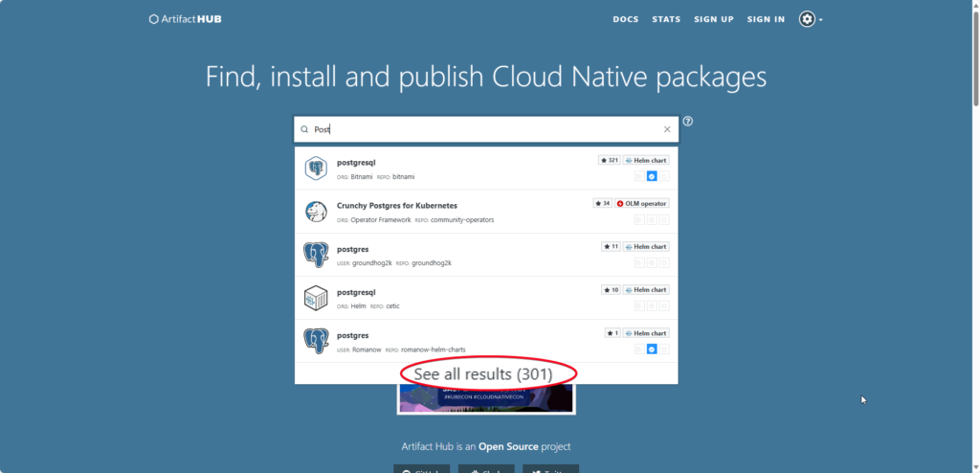980x473 pixels.
Task: Open postgres result by groundhog2k
Action: coord(485,255)
